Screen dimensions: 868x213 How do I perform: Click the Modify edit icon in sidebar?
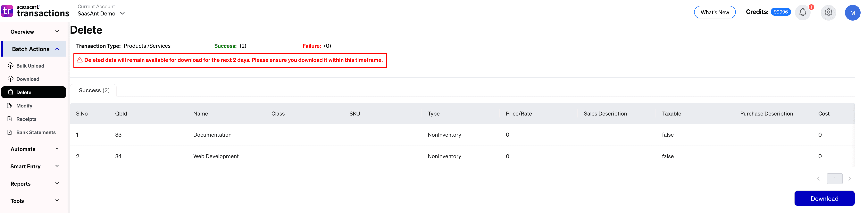tap(10, 106)
